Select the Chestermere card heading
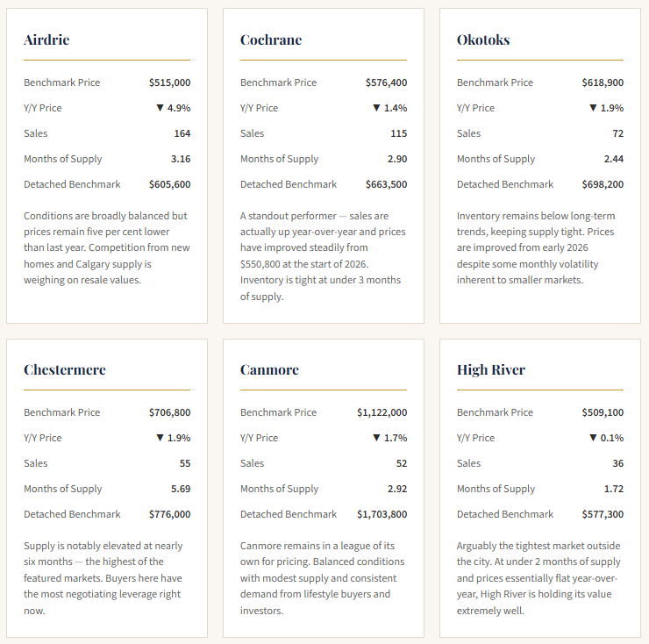The width and height of the screenshot is (649, 644). pyautogui.click(x=65, y=369)
